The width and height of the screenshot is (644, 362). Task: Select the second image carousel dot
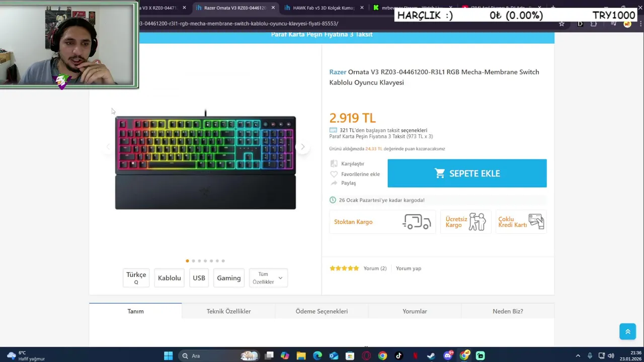click(x=193, y=261)
